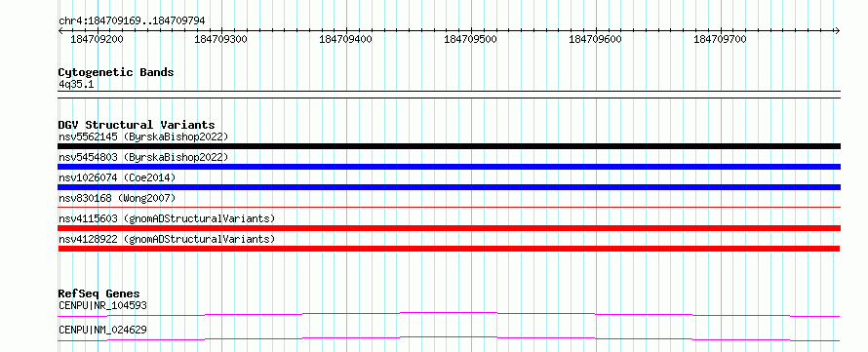Viewport: 868px width, 352px height.
Task: Click the right arrowhead of the ruler
Action: pos(837,30)
